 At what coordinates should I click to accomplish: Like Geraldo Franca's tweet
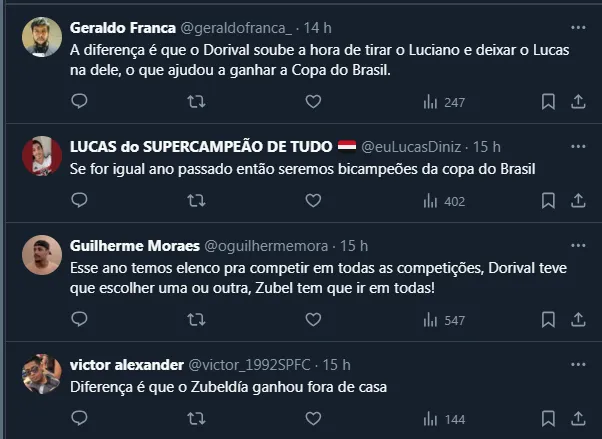coord(312,101)
